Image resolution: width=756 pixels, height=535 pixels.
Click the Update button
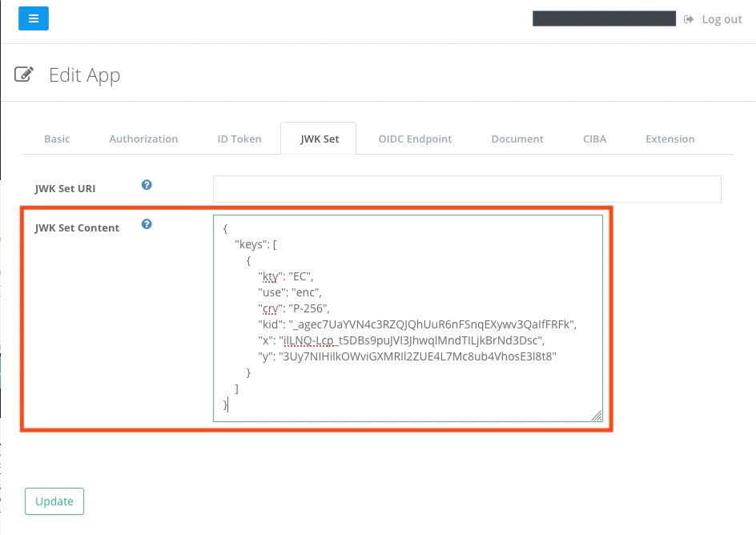[54, 501]
